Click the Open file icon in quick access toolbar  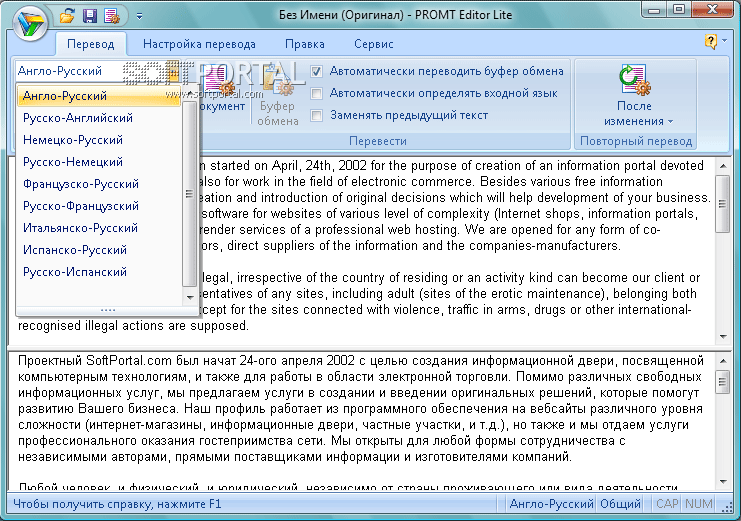(x=67, y=17)
